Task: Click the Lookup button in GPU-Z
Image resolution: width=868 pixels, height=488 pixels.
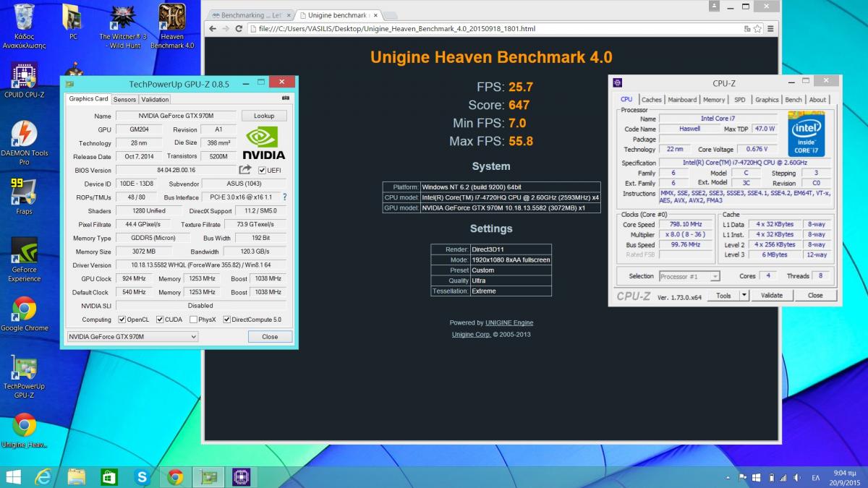Action: coord(264,116)
